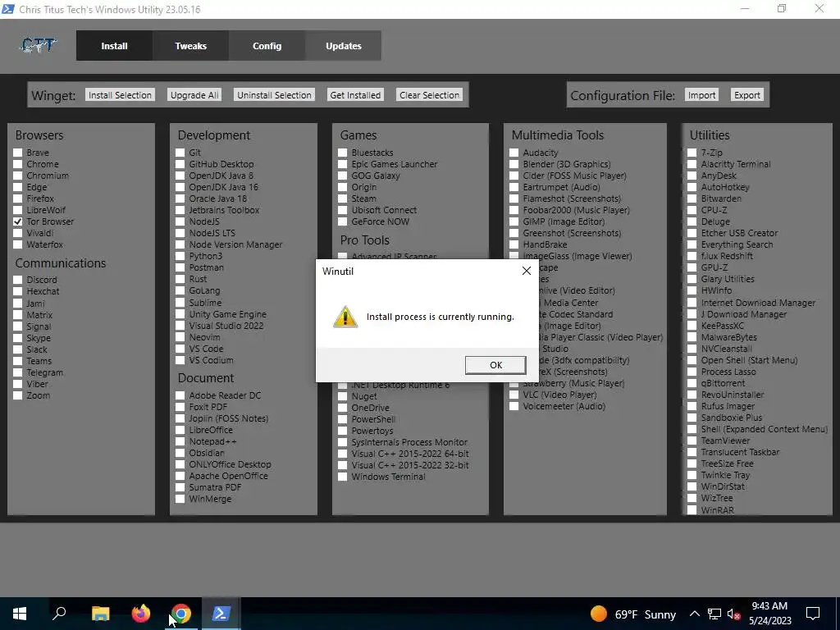This screenshot has height=630, width=840.
Task: Click the Utilities heading
Action: (710, 135)
